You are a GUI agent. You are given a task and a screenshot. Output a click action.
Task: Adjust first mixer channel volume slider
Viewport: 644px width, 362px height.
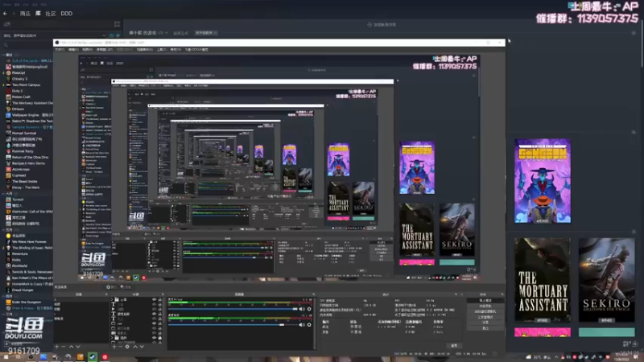pos(233,309)
